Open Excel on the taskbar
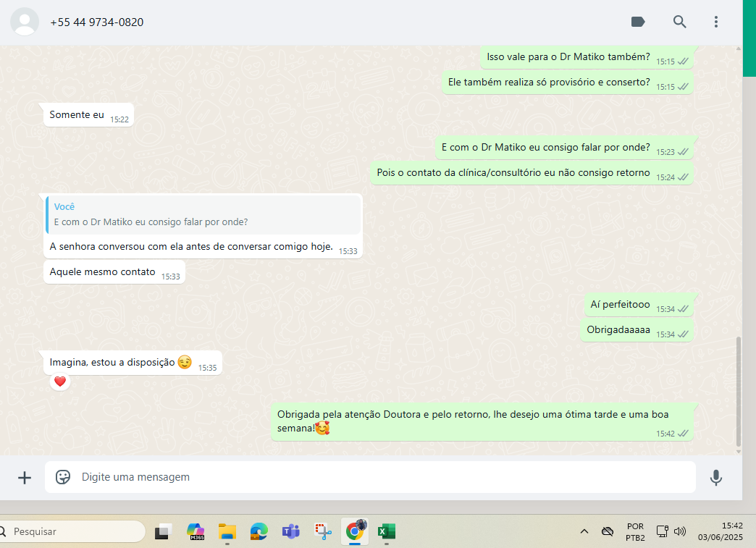The image size is (756, 548). (x=386, y=531)
